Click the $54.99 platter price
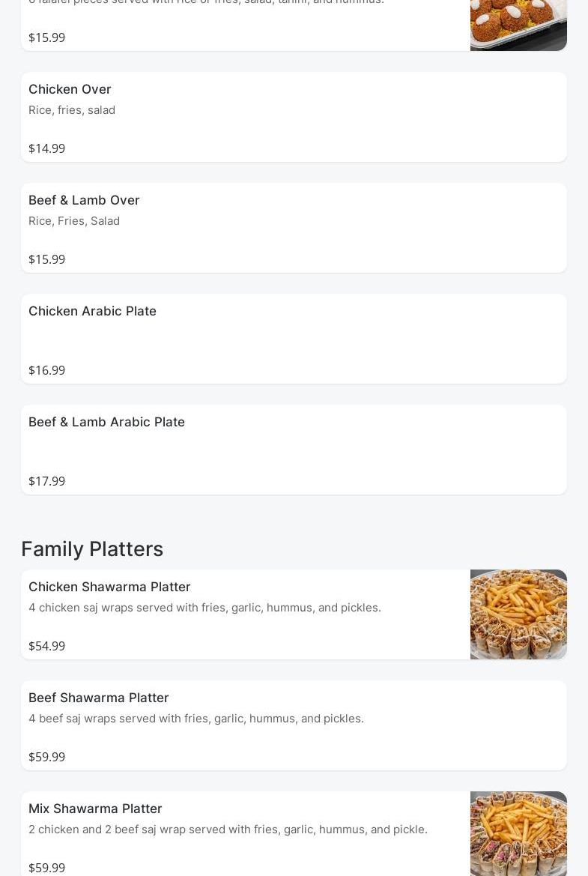 click(47, 647)
